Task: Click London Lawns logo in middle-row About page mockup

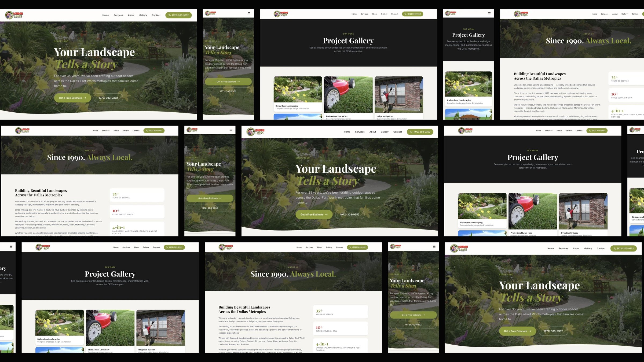Action: click(x=22, y=130)
